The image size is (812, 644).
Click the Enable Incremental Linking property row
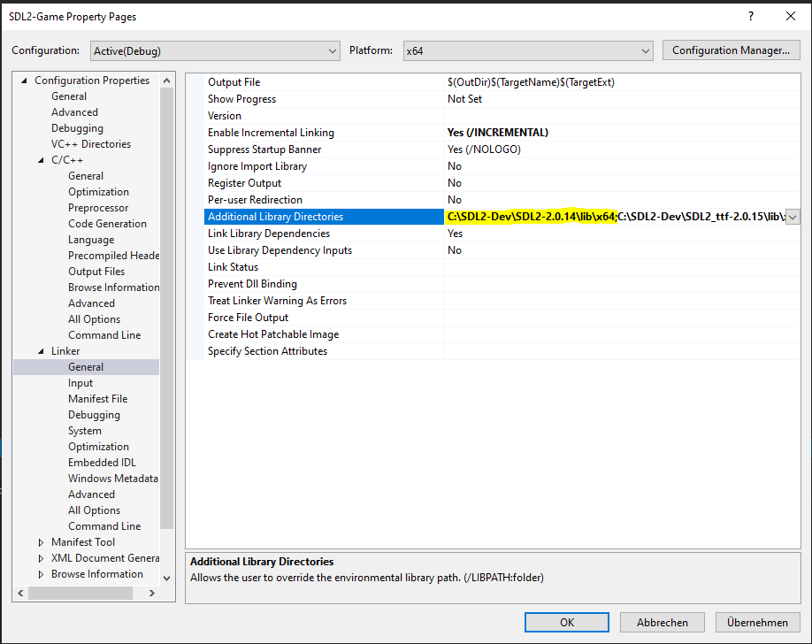(271, 133)
